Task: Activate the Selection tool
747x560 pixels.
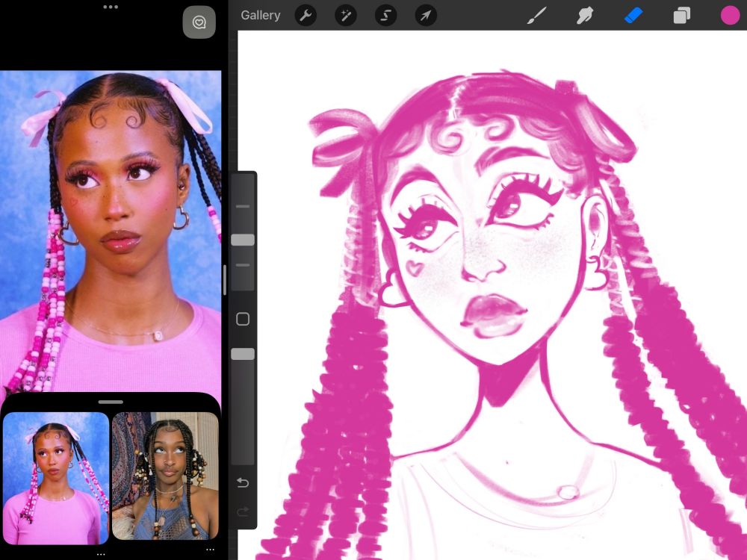Action: [x=386, y=16]
